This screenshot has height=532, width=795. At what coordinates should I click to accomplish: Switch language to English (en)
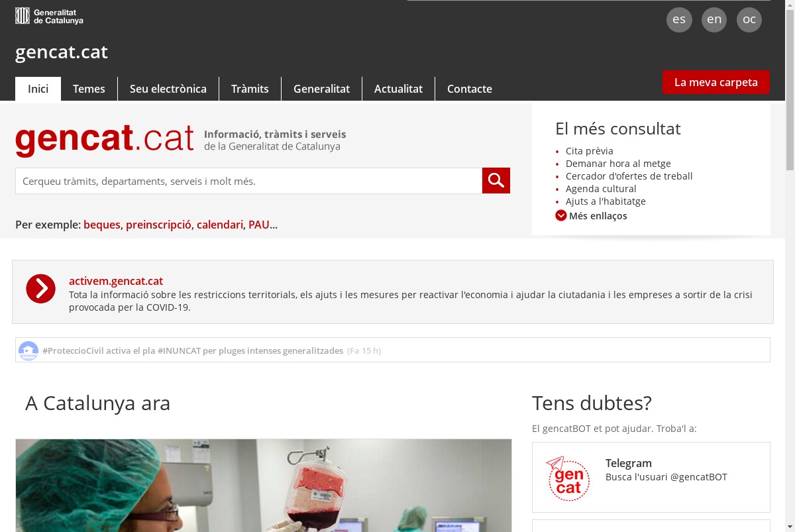point(714,19)
